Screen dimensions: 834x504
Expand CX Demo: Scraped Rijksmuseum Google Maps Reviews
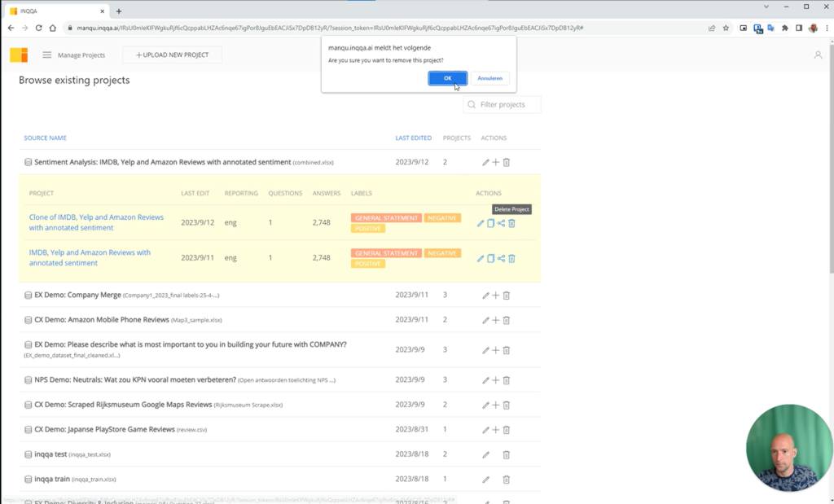pos(280,405)
